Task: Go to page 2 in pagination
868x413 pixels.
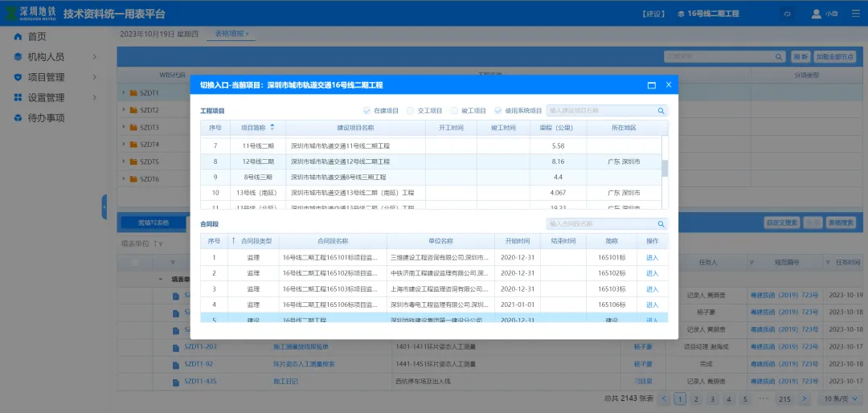Action: click(696, 399)
